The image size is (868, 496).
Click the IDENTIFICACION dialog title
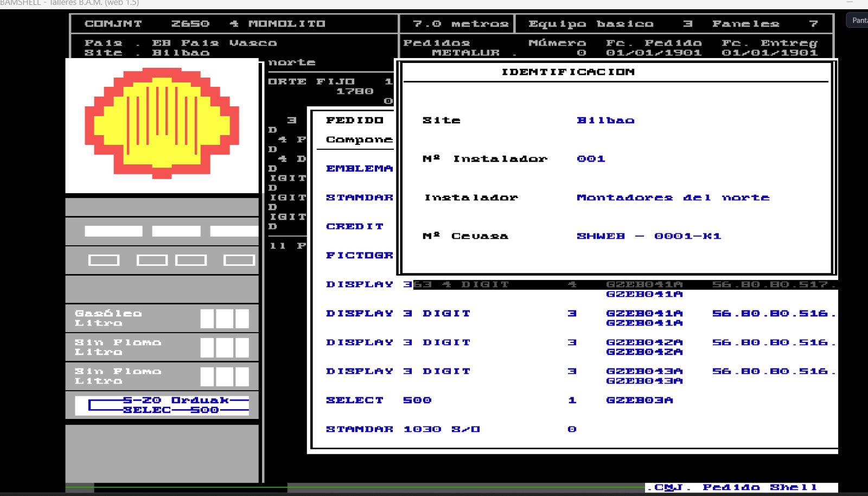click(567, 72)
